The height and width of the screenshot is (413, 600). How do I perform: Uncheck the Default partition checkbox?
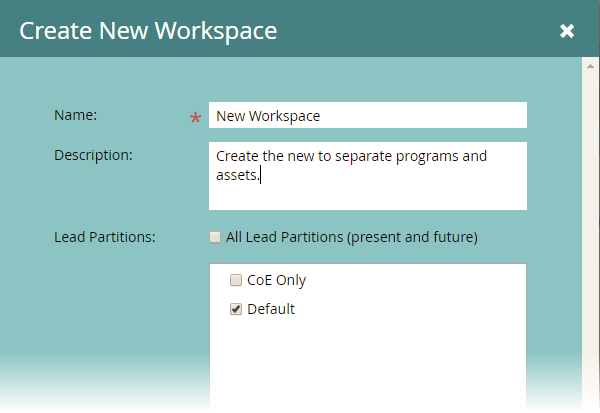tap(236, 310)
